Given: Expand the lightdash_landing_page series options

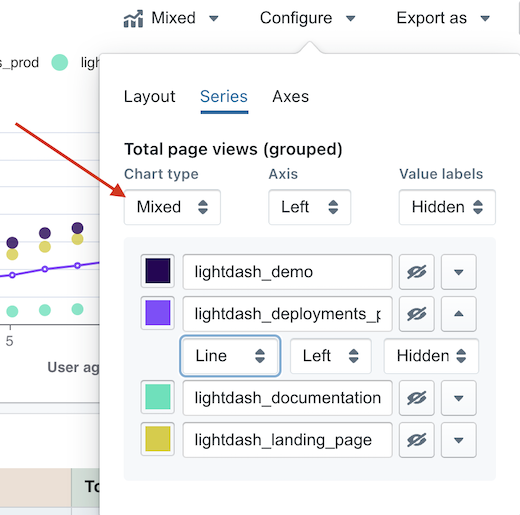Looking at the screenshot, I should [x=459, y=440].
